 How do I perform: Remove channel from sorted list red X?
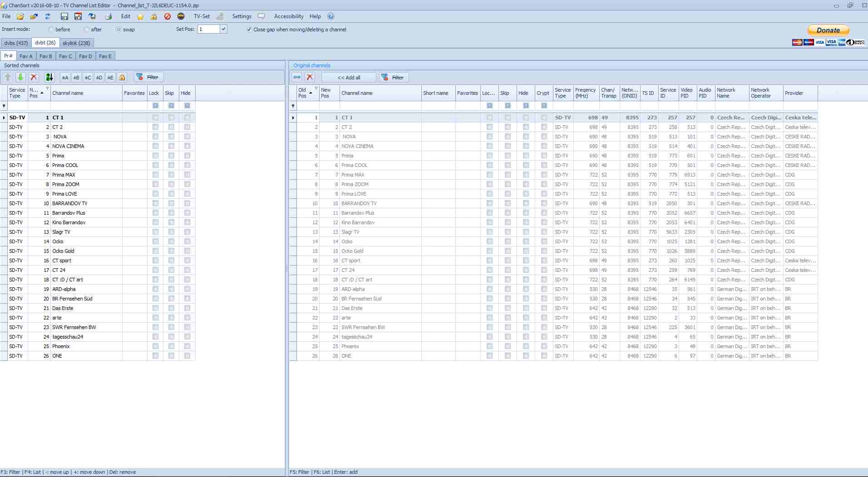click(34, 77)
